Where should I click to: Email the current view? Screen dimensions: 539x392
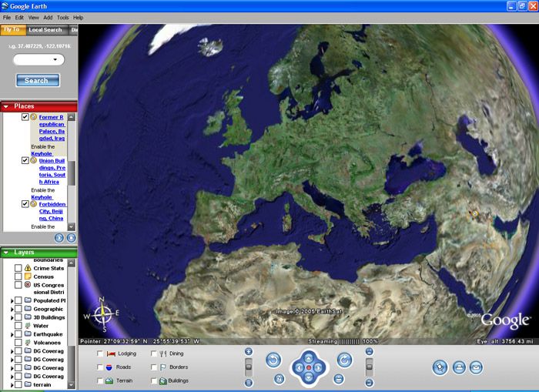coord(476,367)
